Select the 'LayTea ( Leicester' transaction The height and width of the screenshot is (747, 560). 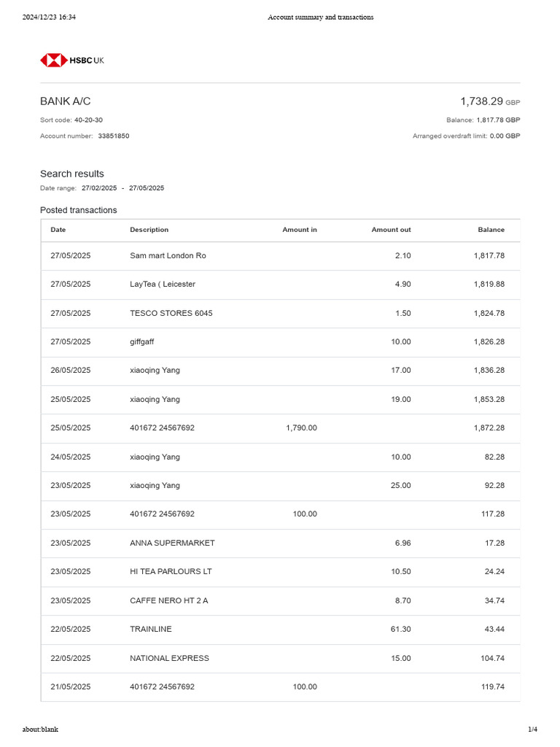163,285
